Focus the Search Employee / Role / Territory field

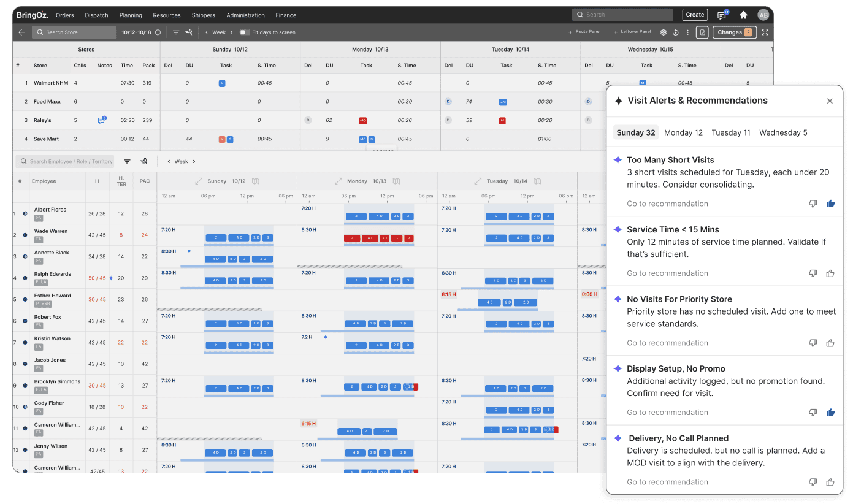coord(65,161)
